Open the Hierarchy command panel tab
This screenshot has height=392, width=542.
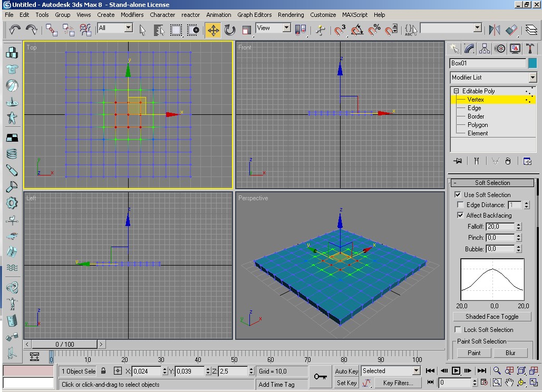click(x=485, y=48)
